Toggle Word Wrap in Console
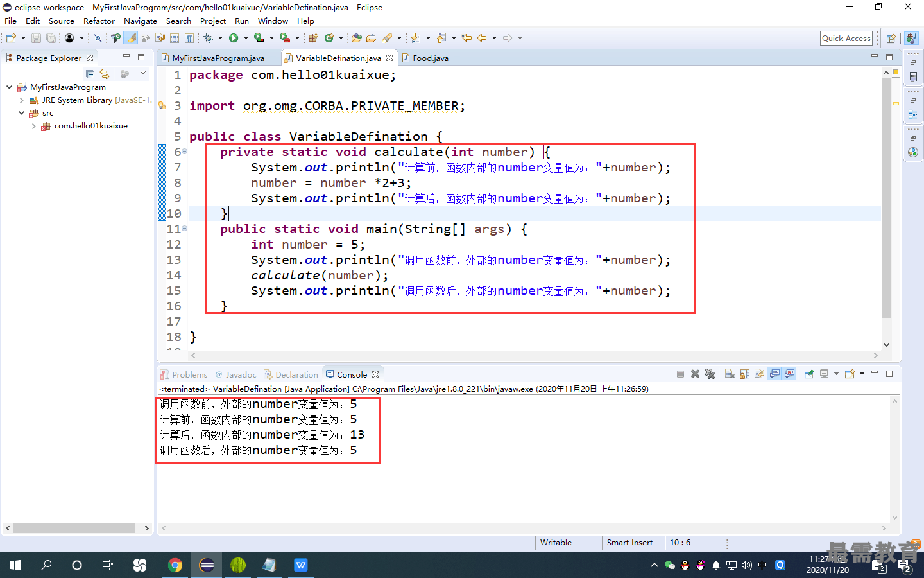The height and width of the screenshot is (578, 924). (x=760, y=374)
